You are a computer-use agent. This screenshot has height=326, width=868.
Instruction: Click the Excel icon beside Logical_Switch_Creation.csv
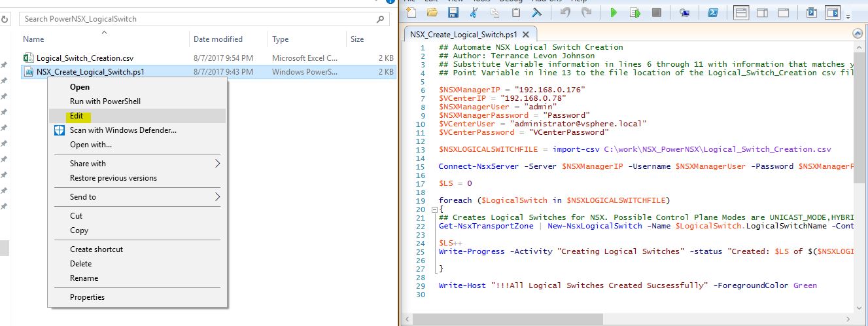29,58
